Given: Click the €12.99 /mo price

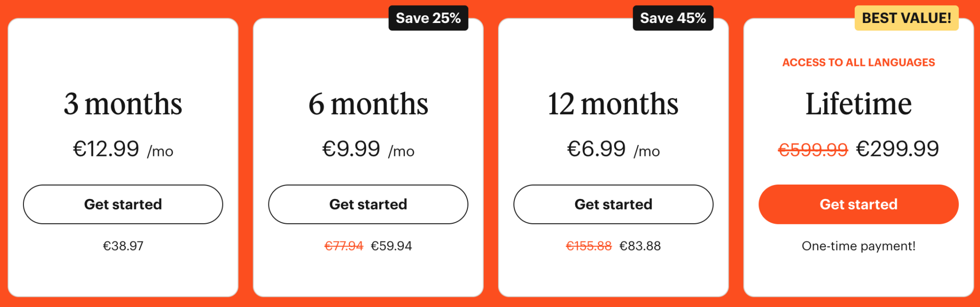Looking at the screenshot, I should tap(123, 149).
